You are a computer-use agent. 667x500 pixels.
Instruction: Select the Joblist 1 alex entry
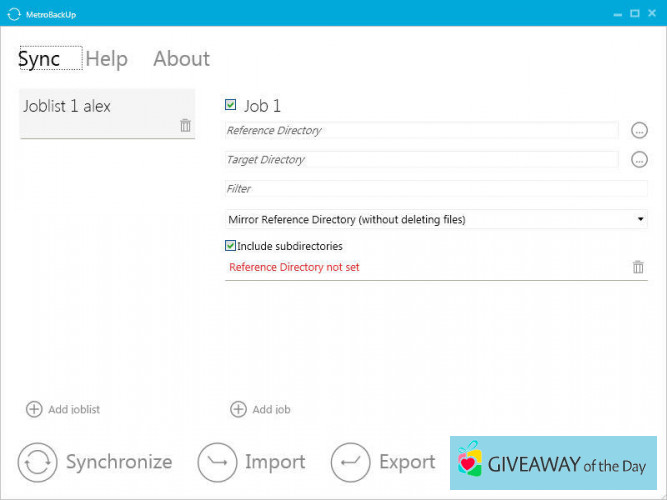(x=90, y=107)
